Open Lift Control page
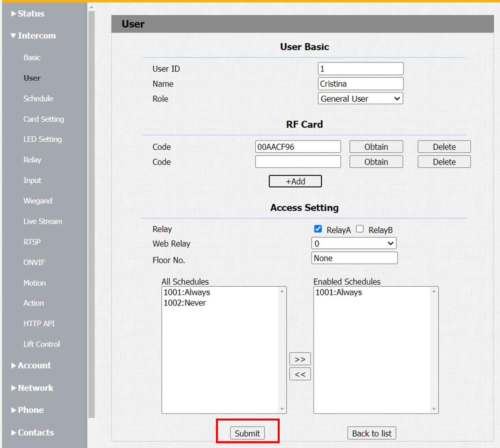500x448 pixels. 41,344
